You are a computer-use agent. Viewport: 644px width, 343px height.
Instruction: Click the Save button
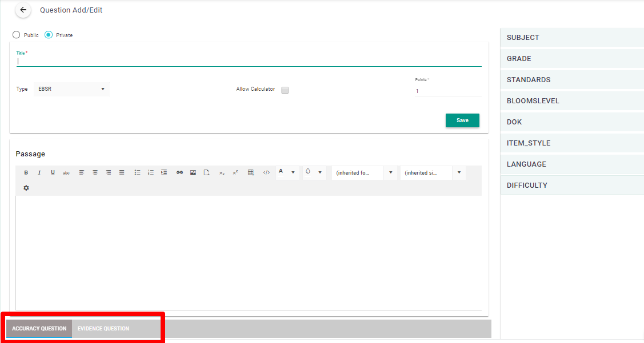pos(462,120)
